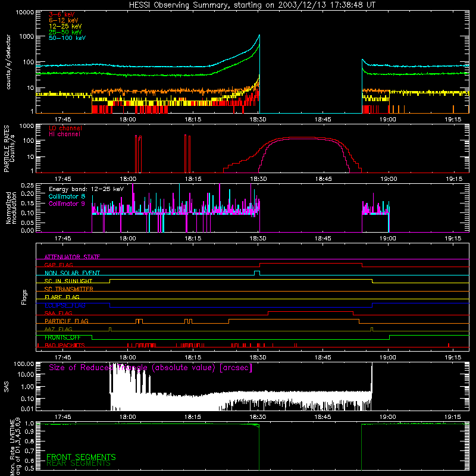Viewport: 476px width, 476px height.
Task: Select the 6-12 keV legend label
Action: (x=63, y=20)
